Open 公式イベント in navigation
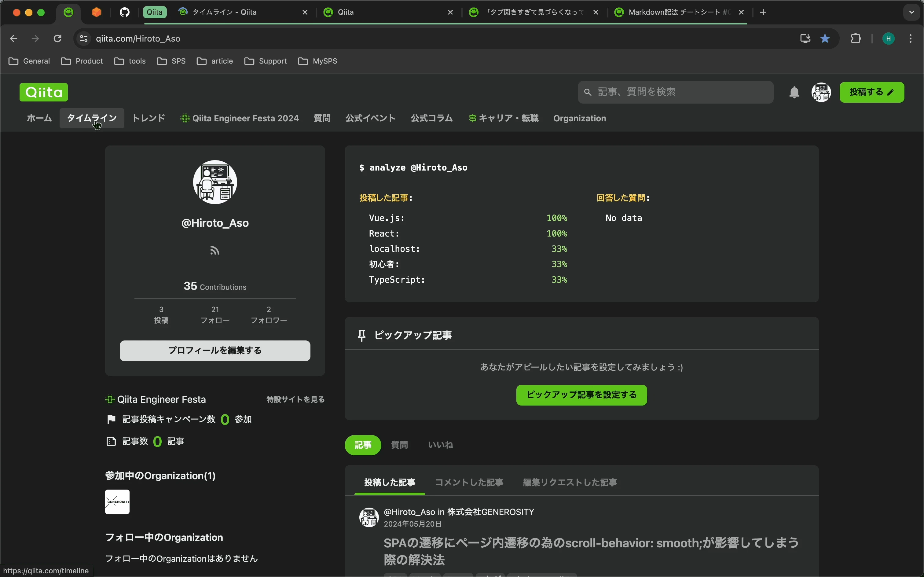The image size is (924, 577). click(370, 118)
